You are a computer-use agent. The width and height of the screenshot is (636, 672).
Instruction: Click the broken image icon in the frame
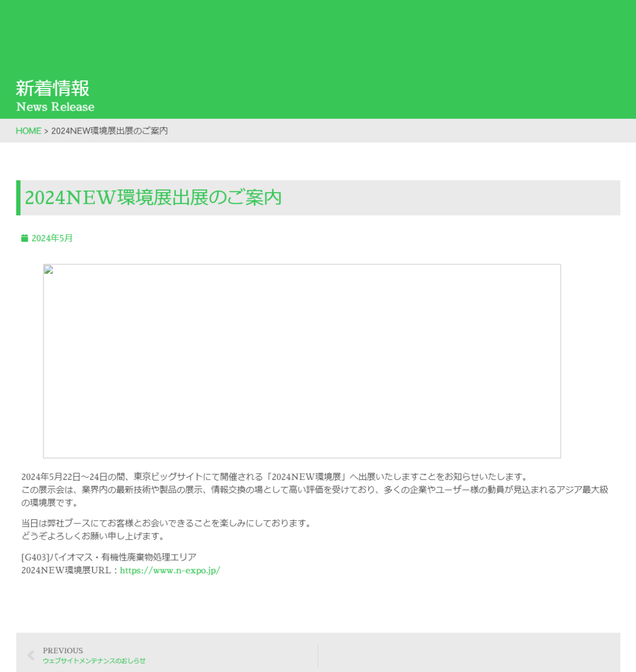(49, 270)
